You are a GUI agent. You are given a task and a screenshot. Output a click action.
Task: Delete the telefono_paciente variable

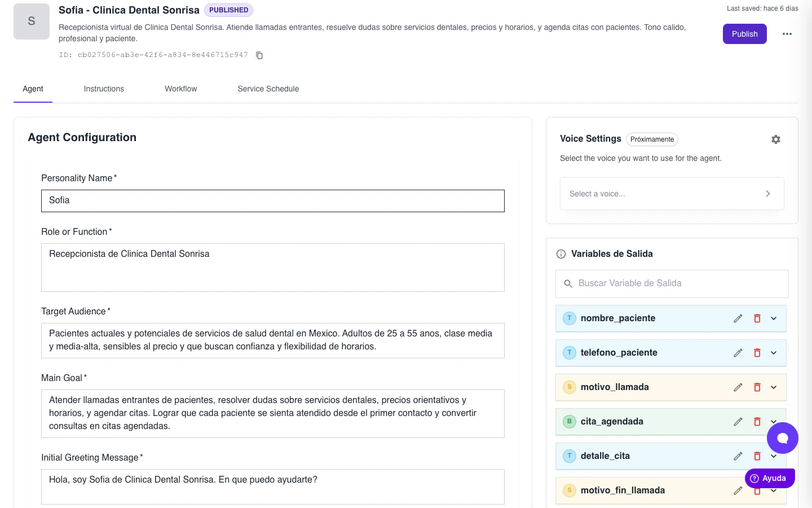757,353
